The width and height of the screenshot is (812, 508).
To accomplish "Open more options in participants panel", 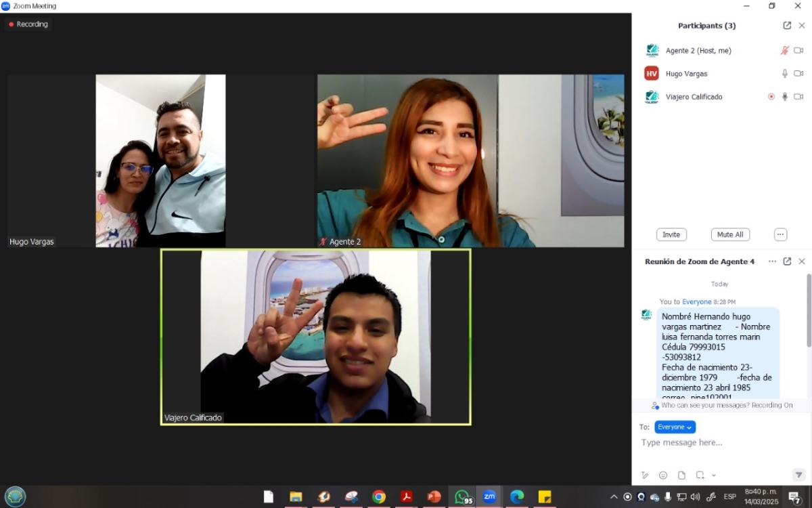I will point(780,234).
